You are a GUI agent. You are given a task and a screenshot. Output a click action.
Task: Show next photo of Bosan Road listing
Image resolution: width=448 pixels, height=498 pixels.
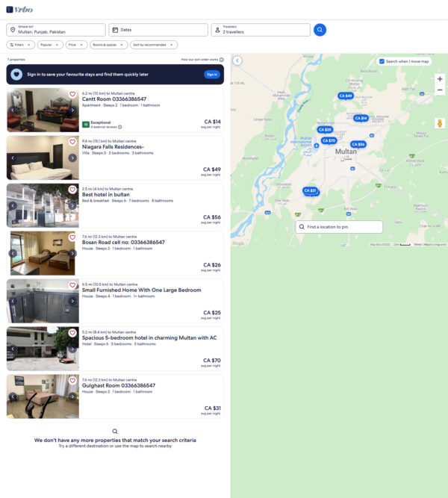[x=72, y=253]
